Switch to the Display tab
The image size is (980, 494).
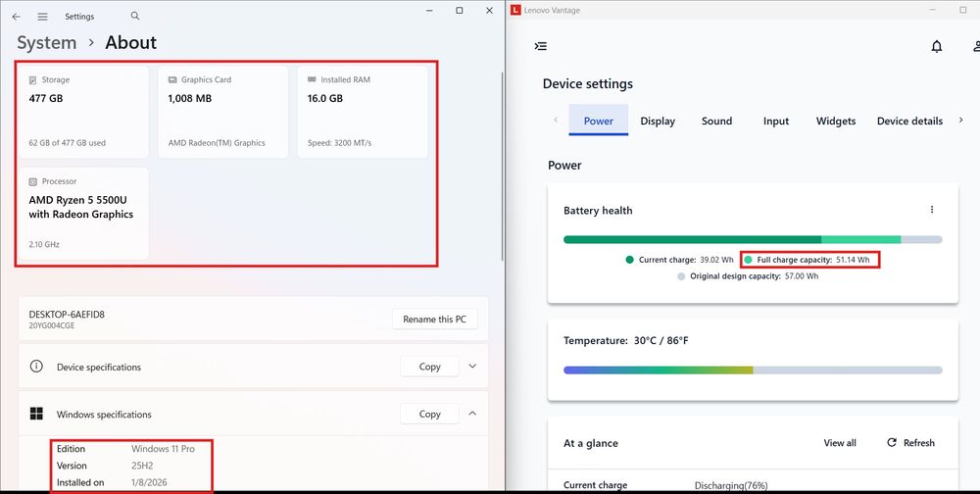pos(658,122)
